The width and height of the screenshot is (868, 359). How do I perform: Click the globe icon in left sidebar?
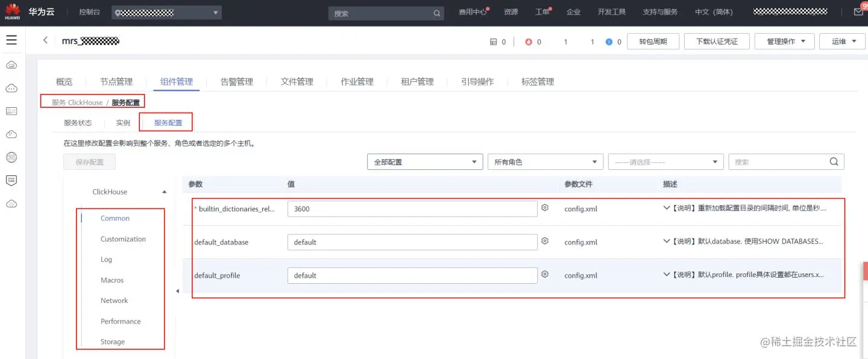pos(11,157)
